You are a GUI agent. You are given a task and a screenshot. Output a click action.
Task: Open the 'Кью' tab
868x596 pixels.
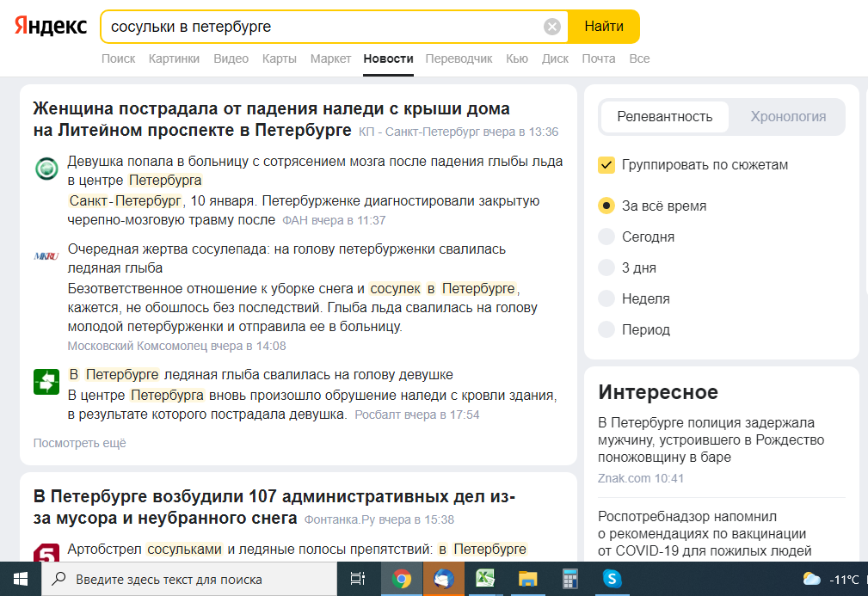click(x=516, y=58)
